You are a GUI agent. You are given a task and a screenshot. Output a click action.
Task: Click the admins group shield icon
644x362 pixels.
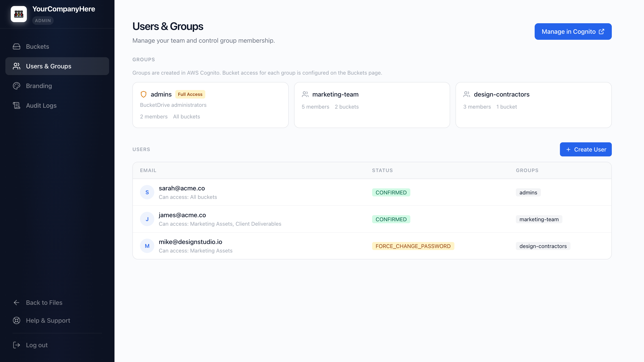point(144,94)
